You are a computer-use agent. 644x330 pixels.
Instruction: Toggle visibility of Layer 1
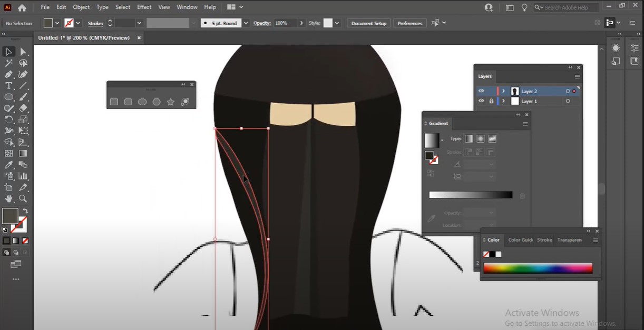pyautogui.click(x=481, y=101)
